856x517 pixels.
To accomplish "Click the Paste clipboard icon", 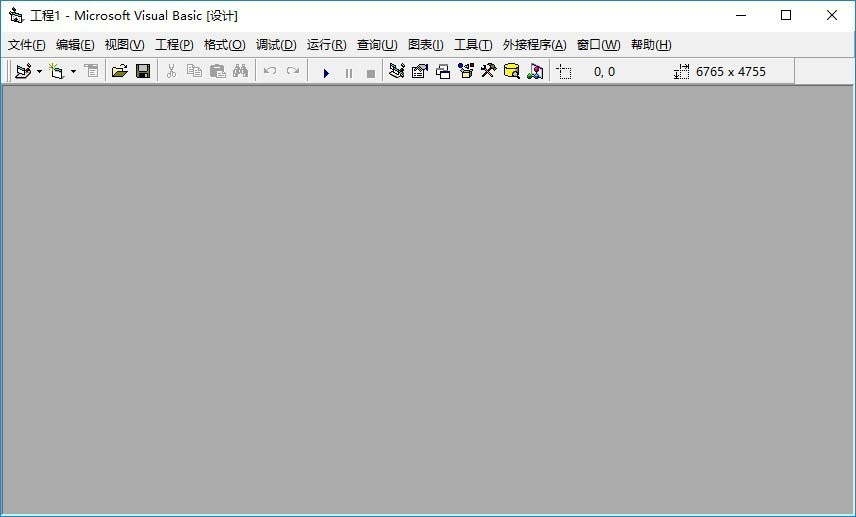I will click(x=218, y=72).
